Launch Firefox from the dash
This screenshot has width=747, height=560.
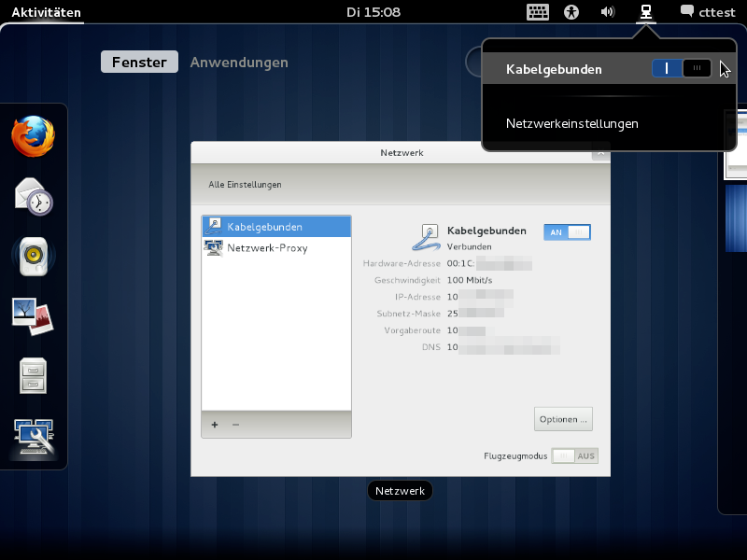(x=34, y=136)
